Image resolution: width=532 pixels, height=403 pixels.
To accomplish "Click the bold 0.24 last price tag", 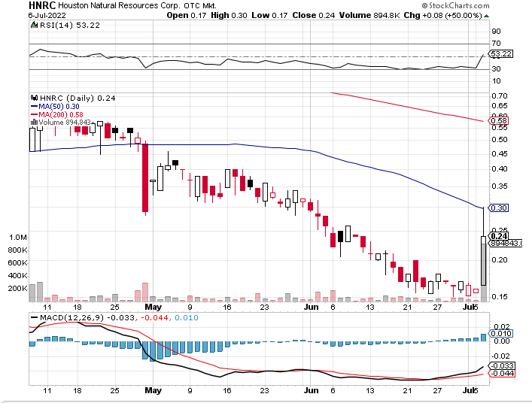I will [499, 236].
